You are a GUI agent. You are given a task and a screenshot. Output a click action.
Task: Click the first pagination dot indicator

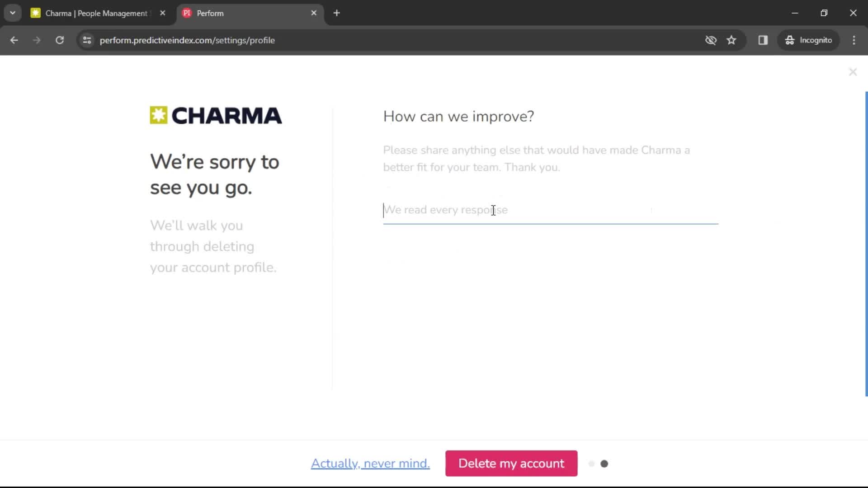pyautogui.click(x=591, y=464)
